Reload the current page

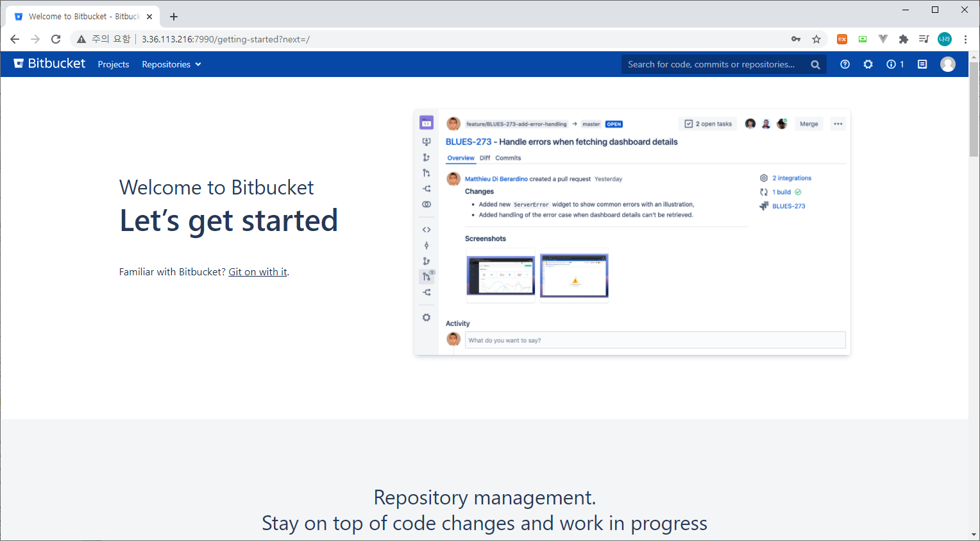click(56, 39)
